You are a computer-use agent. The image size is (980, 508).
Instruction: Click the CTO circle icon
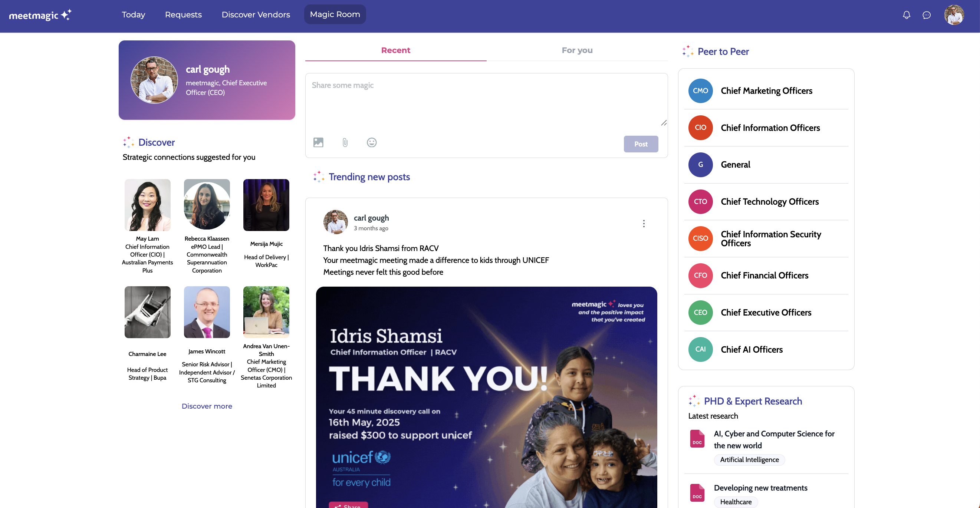(700, 201)
